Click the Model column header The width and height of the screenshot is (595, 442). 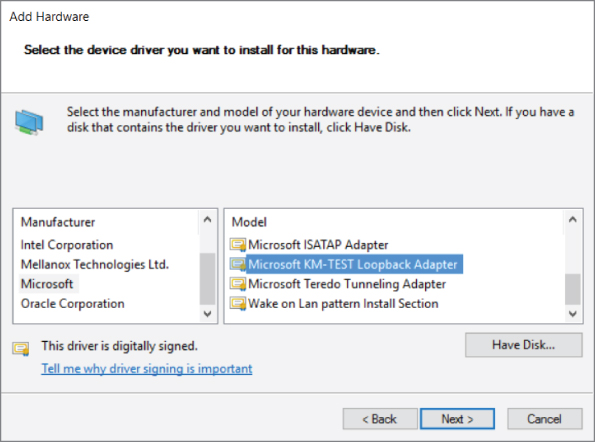click(x=249, y=222)
